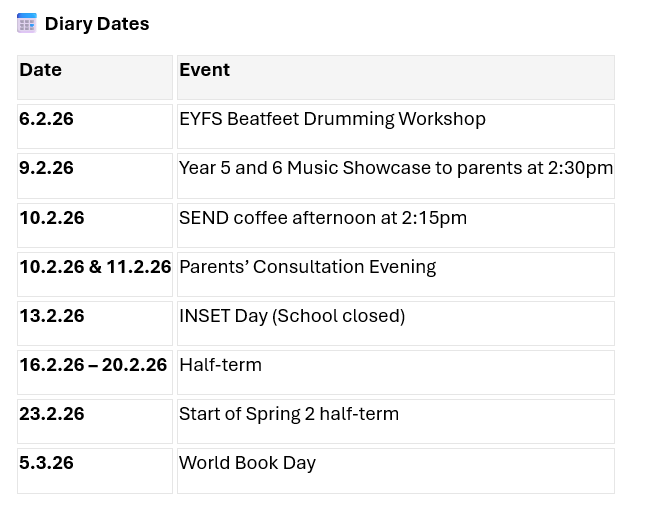661x508 pixels.
Task: Click SEND coffee afternoon event cell
Action: 322,217
